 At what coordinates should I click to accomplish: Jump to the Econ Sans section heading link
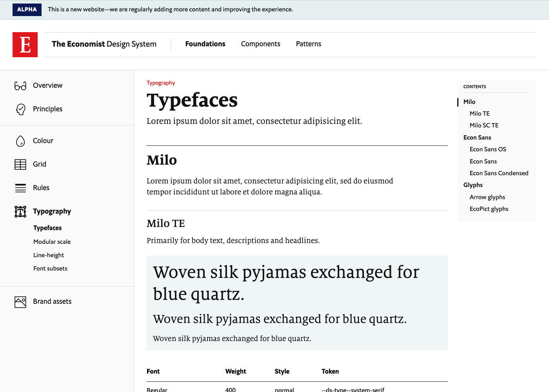pyautogui.click(x=477, y=138)
